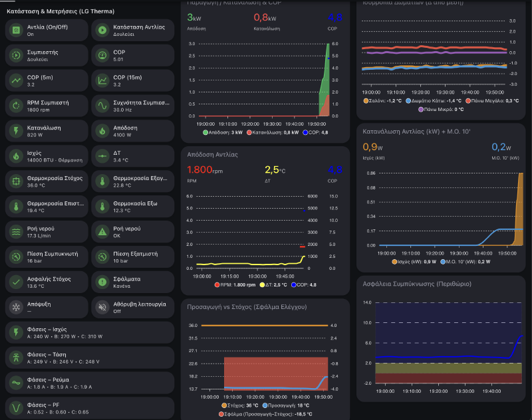
Task: Hide the Μ.Ο. 10' legend series
Action: tap(465, 261)
